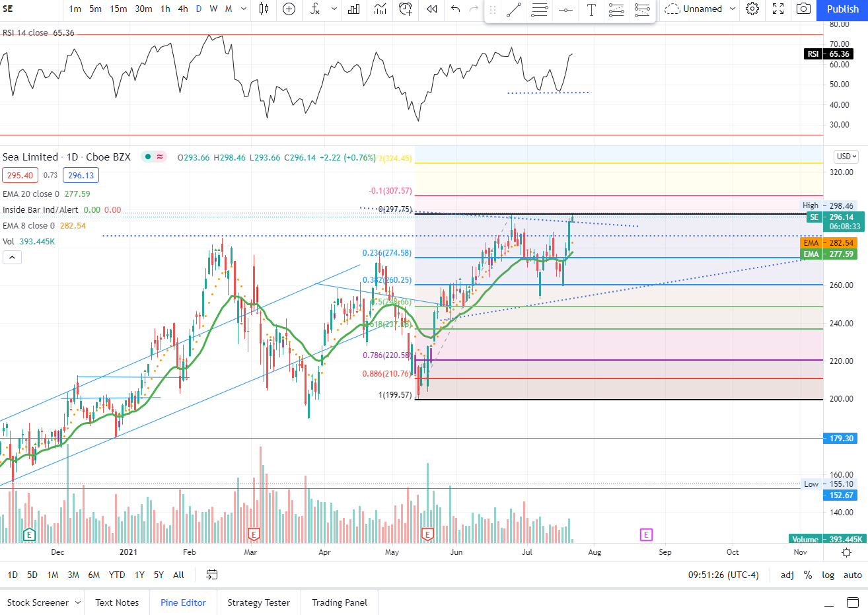Select the Trend Line drawing tool
The width and height of the screenshot is (868, 615).
(x=514, y=10)
